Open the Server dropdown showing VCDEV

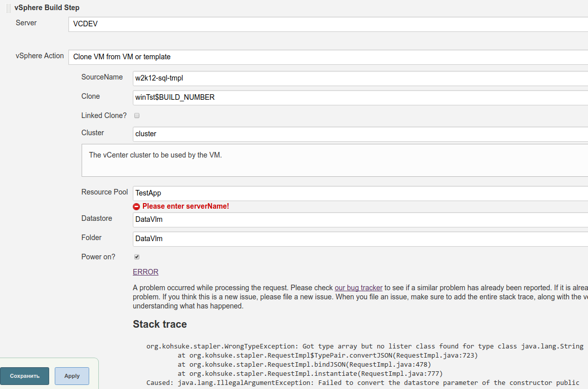click(x=327, y=24)
